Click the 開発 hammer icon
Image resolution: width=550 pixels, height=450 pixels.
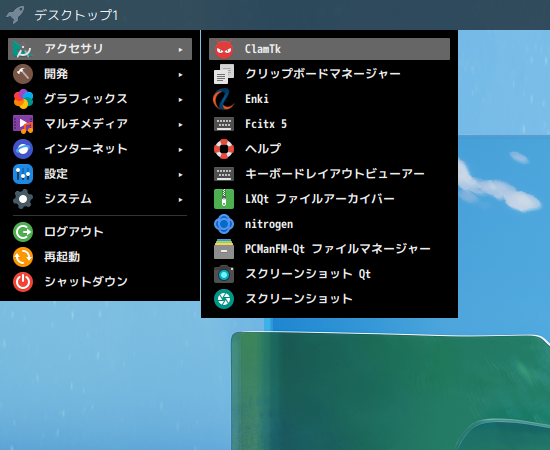pyautogui.click(x=23, y=74)
